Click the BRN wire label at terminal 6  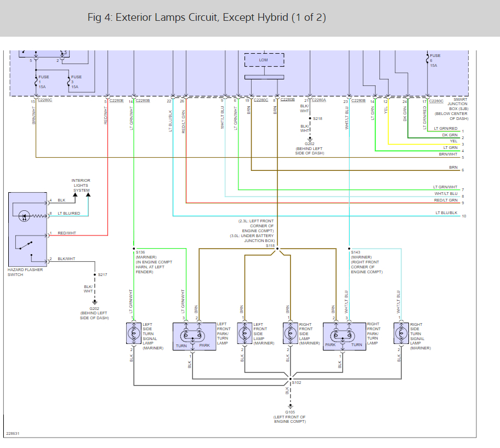click(x=453, y=167)
